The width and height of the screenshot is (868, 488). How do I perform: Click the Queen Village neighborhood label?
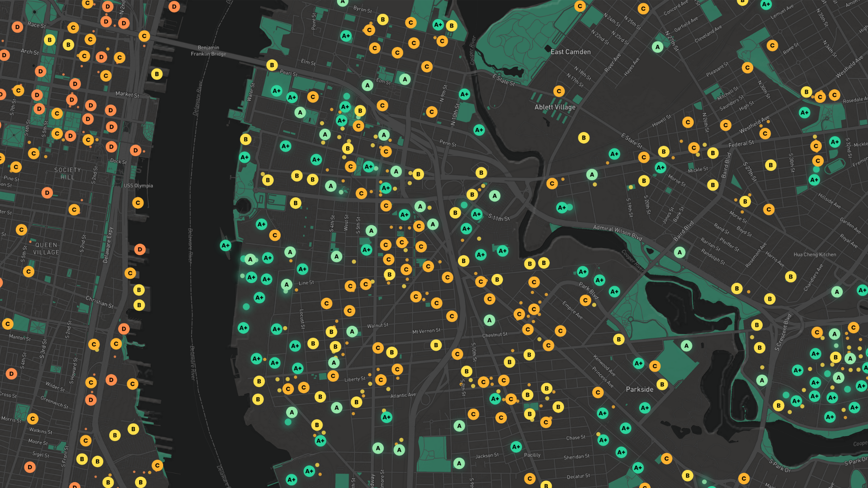click(x=46, y=249)
